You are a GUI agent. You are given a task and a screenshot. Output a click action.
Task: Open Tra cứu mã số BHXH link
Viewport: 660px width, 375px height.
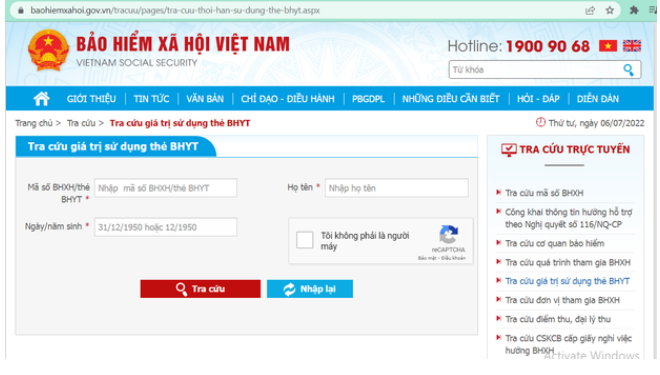(x=544, y=193)
